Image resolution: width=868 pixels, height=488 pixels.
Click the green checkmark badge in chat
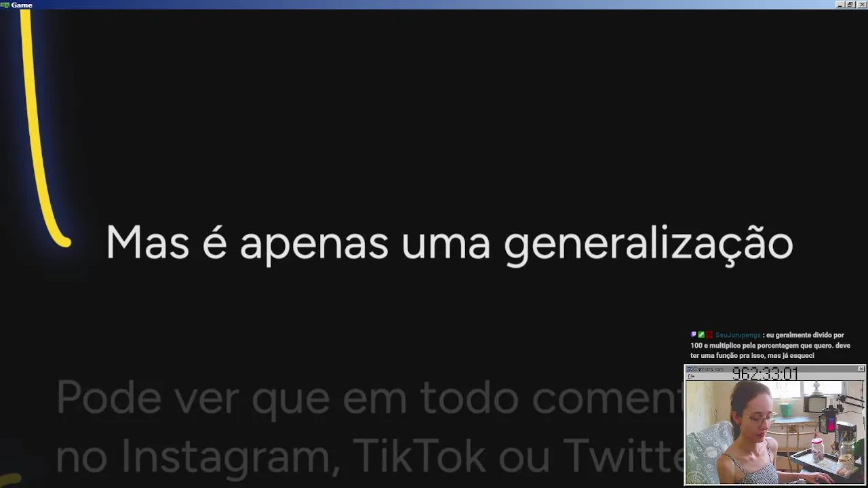point(701,335)
